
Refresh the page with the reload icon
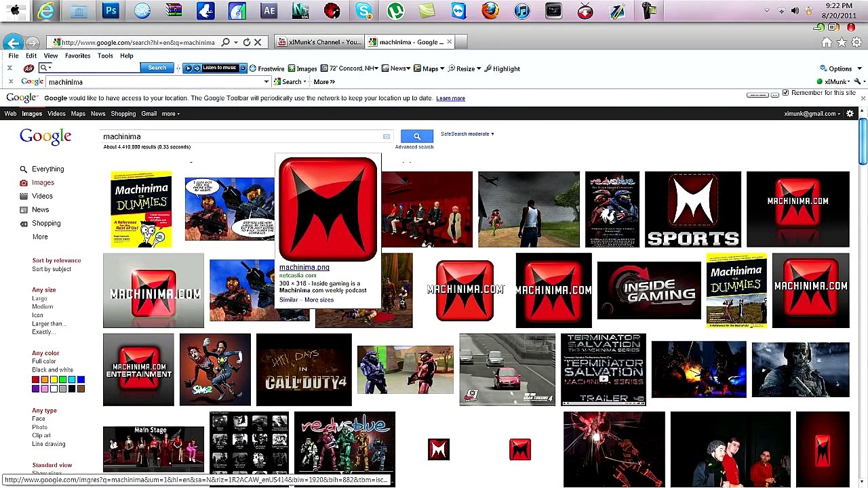click(x=247, y=42)
